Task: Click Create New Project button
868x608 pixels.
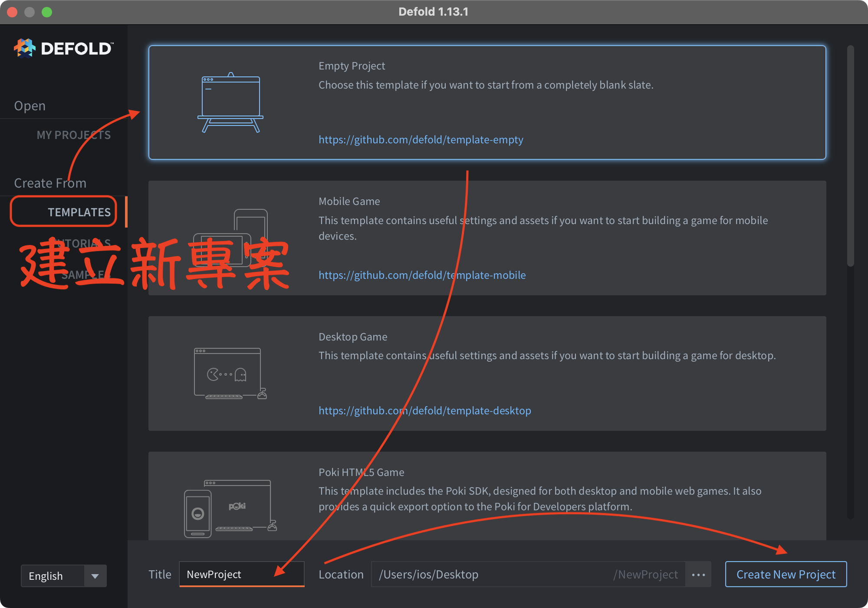Action: coord(786,574)
